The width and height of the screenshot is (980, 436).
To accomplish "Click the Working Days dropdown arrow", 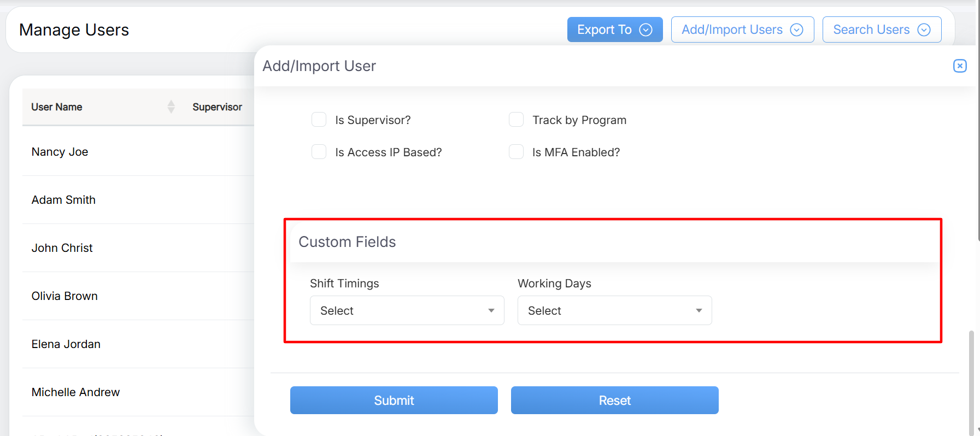I will 699,310.
